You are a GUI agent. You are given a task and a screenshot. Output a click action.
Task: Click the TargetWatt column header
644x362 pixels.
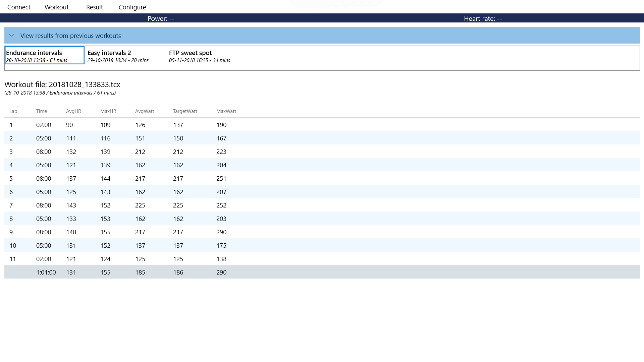click(x=185, y=111)
